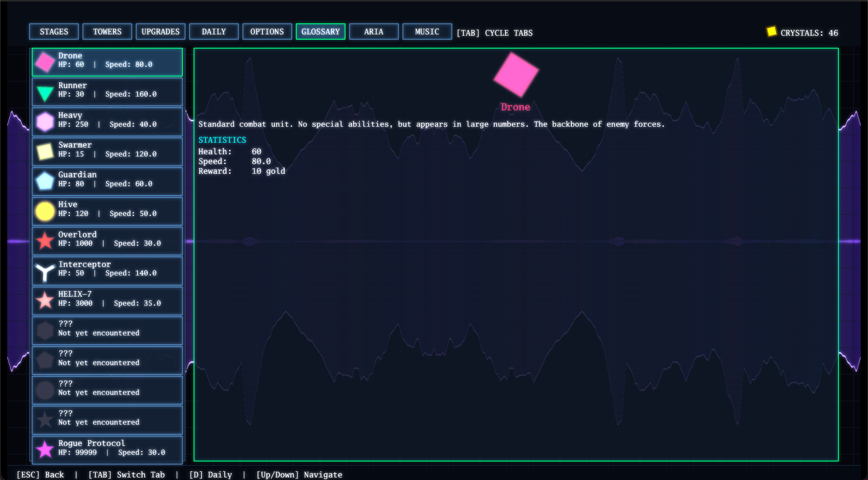Go to the UPGRADES tab
The image size is (868, 480).
tap(160, 32)
